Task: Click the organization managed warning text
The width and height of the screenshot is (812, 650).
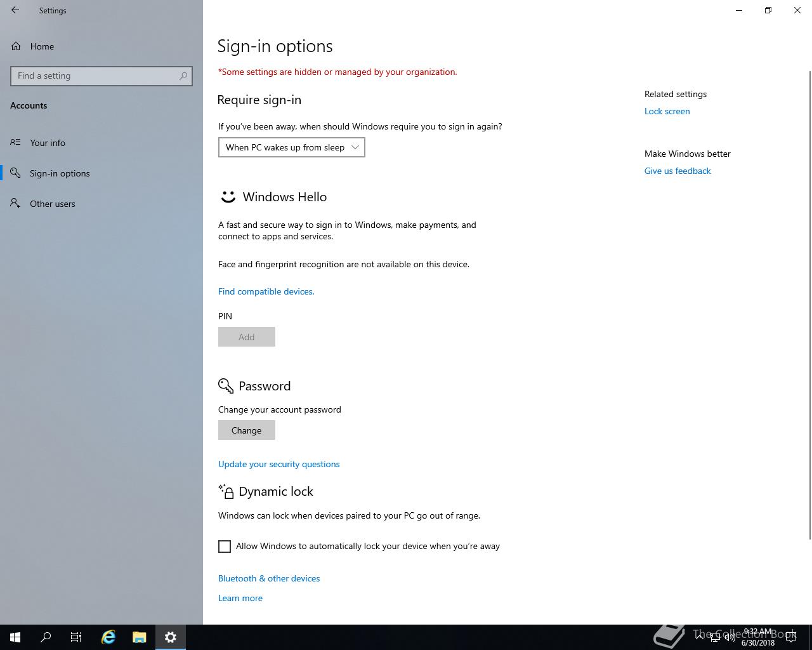Action: pos(337,72)
